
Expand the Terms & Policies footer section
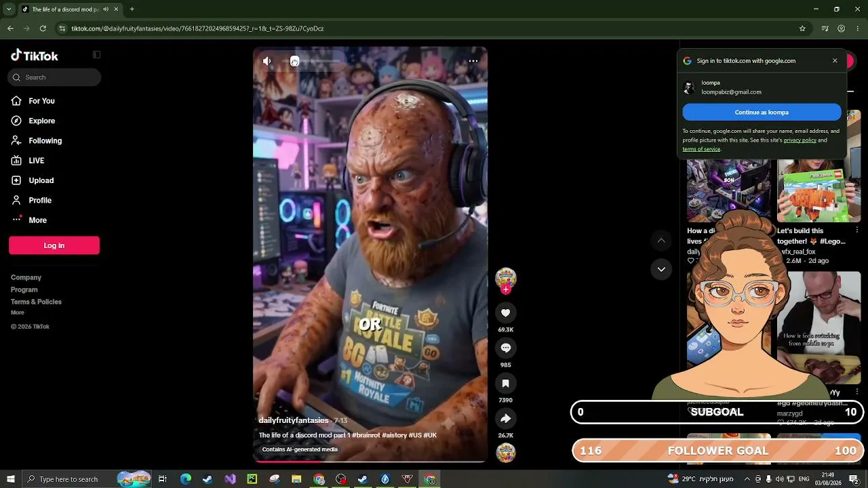[x=36, y=302]
